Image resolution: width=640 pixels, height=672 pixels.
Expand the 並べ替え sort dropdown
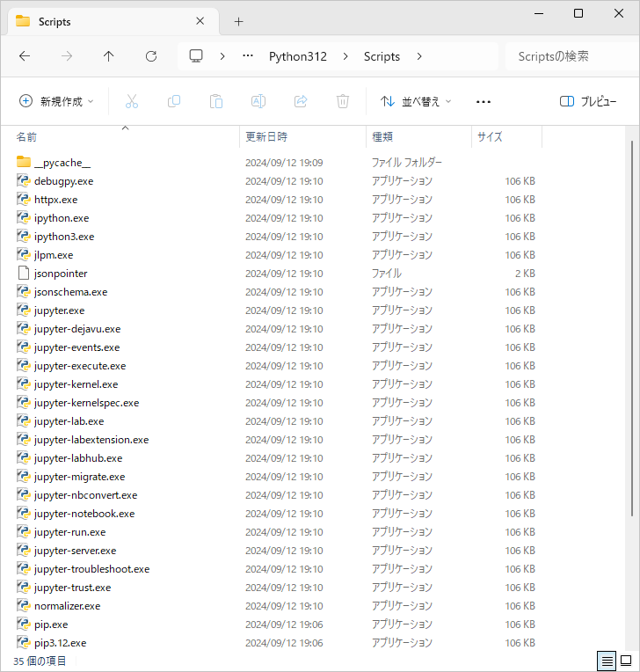click(x=416, y=101)
